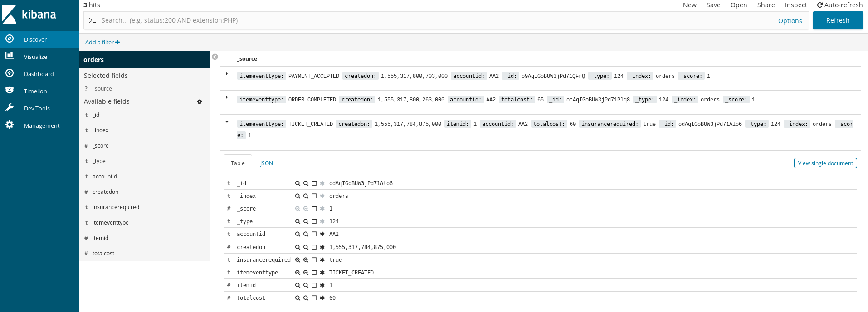Click the Kibana logo
The image size is (868, 312).
pyautogui.click(x=29, y=14)
